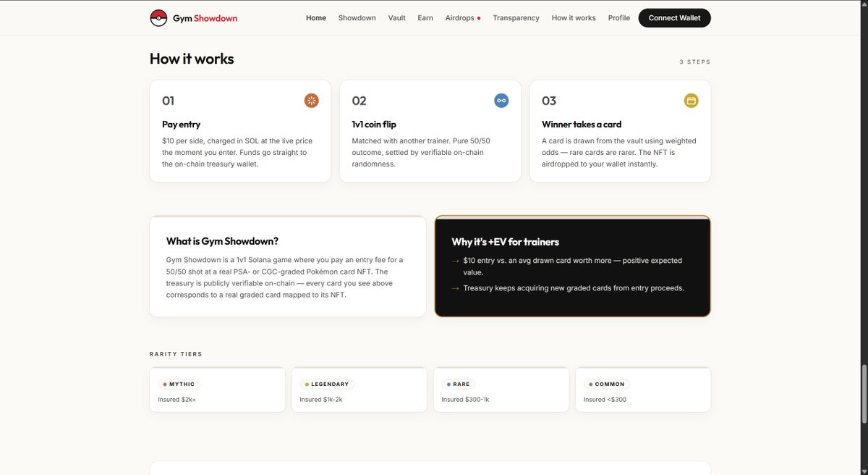Click the 'Matched with another trainer' description
868x475 pixels.
tap(421, 153)
